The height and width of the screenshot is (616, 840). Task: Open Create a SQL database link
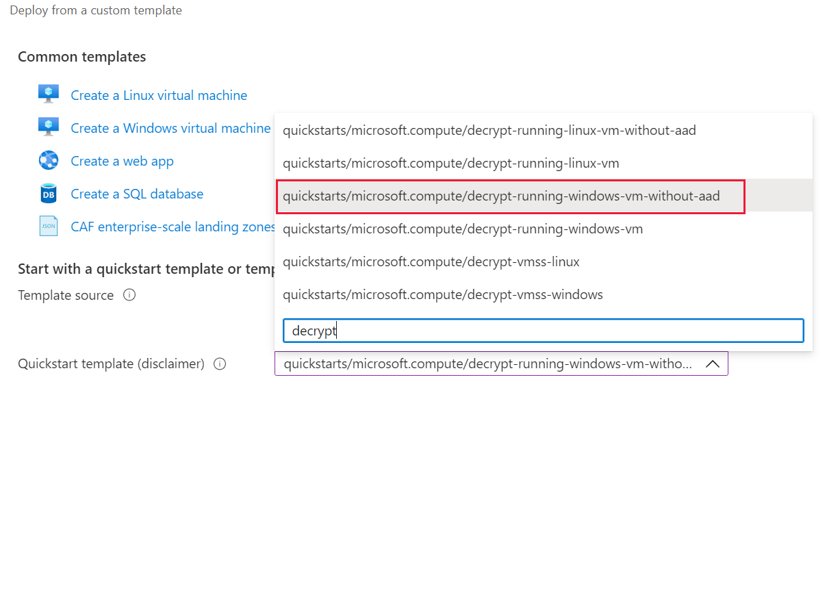pos(137,194)
